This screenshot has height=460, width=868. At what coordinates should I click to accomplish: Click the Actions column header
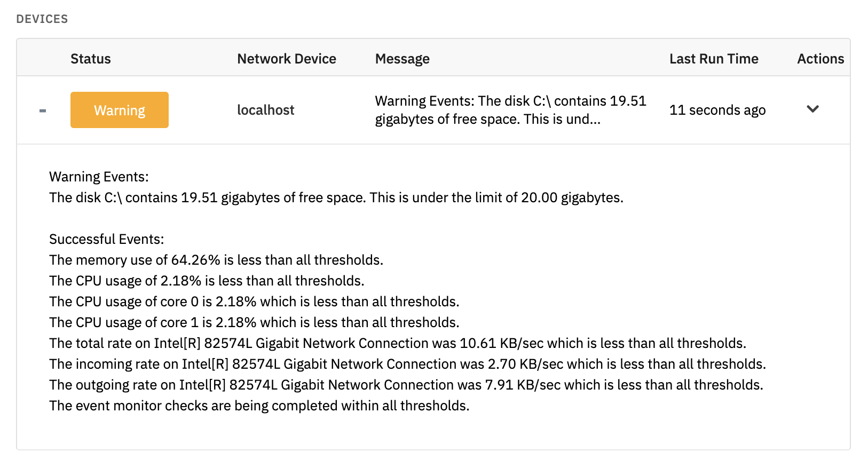(x=820, y=59)
